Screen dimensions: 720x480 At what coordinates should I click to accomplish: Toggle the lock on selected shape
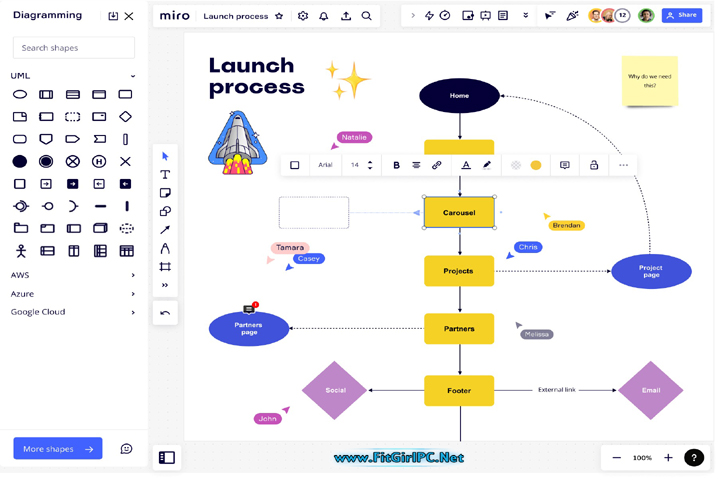(x=594, y=165)
